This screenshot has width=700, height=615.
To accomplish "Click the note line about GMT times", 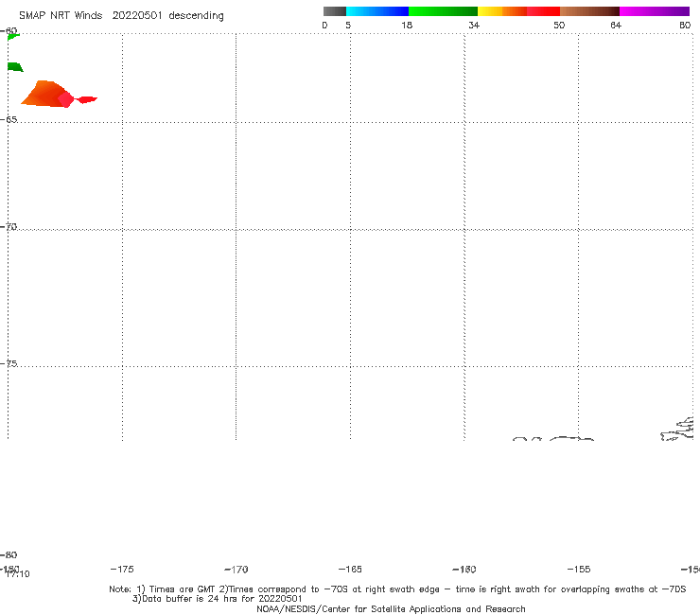I will pos(397,589).
